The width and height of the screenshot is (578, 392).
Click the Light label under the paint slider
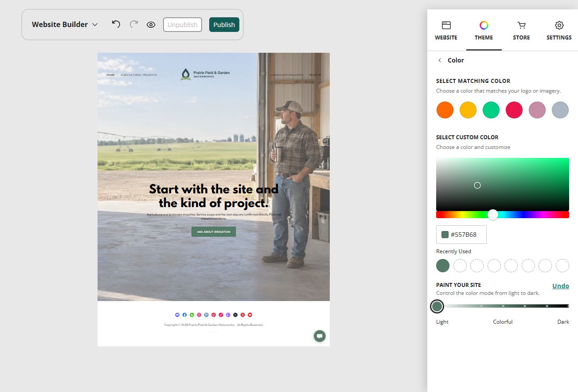pyautogui.click(x=442, y=322)
